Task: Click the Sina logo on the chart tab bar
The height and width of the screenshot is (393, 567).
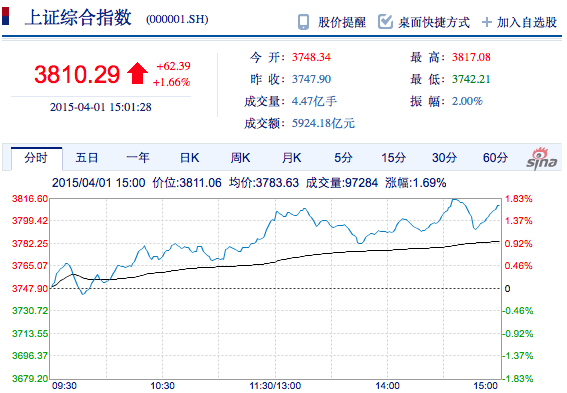Action: pyautogui.click(x=541, y=159)
